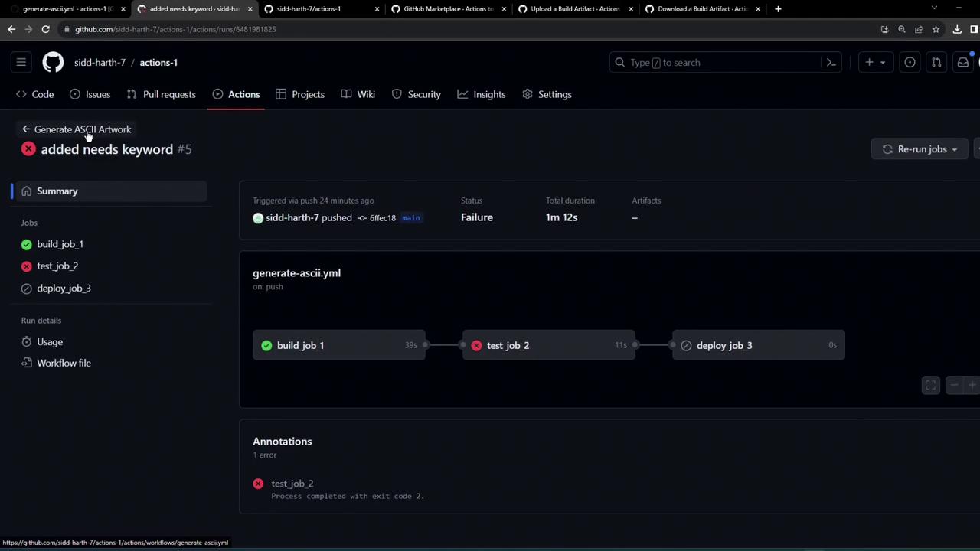This screenshot has width=980, height=551.
Task: Click the browser address bar URL
Action: click(x=175, y=29)
